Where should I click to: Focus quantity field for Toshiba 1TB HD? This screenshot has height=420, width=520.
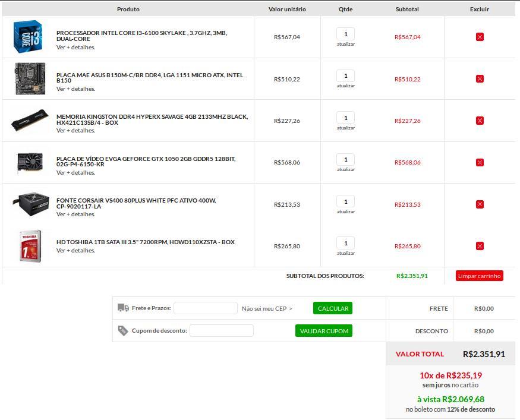pyautogui.click(x=345, y=243)
